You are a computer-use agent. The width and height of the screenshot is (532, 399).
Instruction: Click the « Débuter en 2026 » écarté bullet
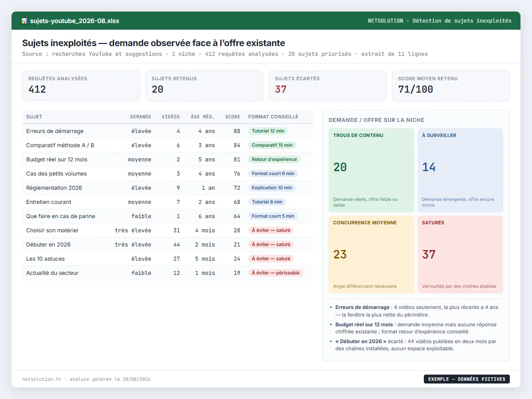coord(416,345)
